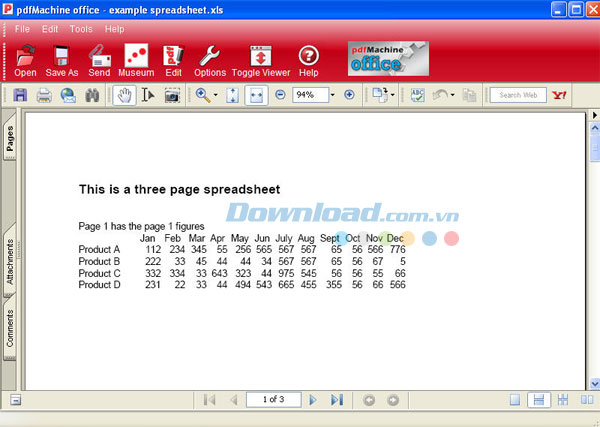Viewport: 600px width, 427px height.
Task: Jump to the last page
Action: 336,400
